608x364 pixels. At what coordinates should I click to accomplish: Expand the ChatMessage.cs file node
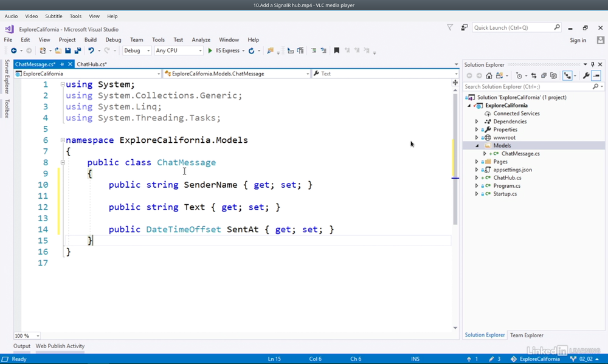pos(485,154)
